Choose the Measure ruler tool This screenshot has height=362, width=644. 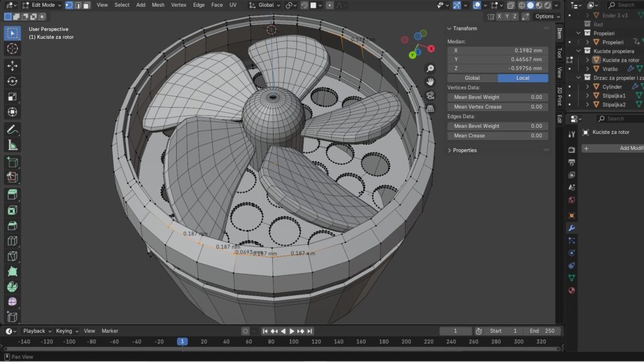(x=13, y=145)
